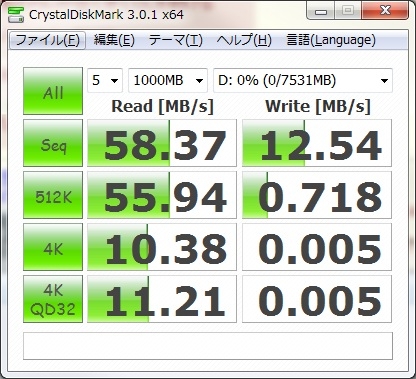Open the 言語(Language) menu
The image size is (416, 379).
tap(331, 41)
